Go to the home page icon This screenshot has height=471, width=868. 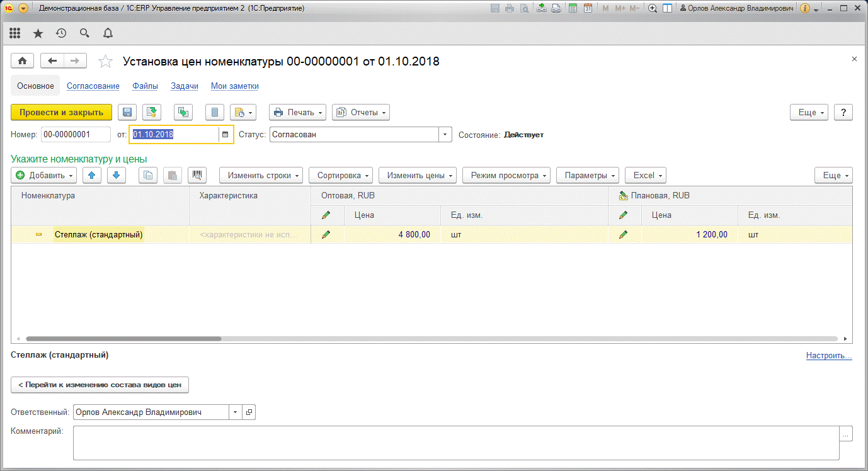(23, 60)
